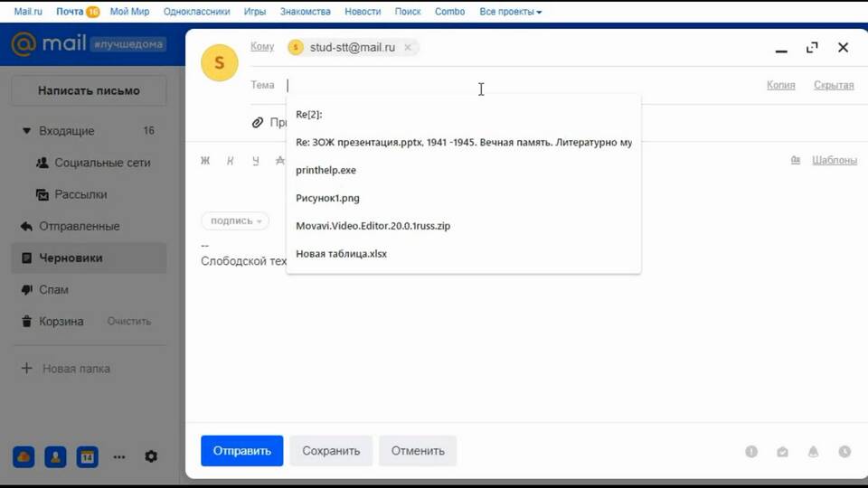Click the Копия link to add CC
868x488 pixels.
coord(780,85)
